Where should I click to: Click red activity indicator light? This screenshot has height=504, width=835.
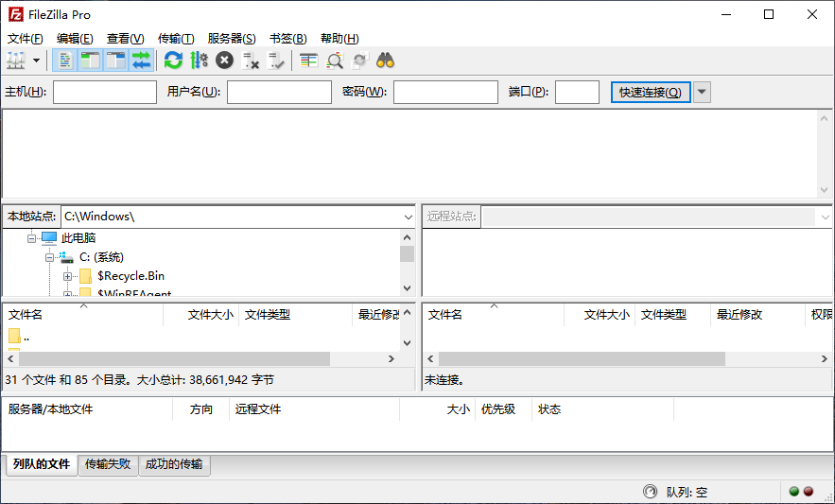(x=809, y=491)
